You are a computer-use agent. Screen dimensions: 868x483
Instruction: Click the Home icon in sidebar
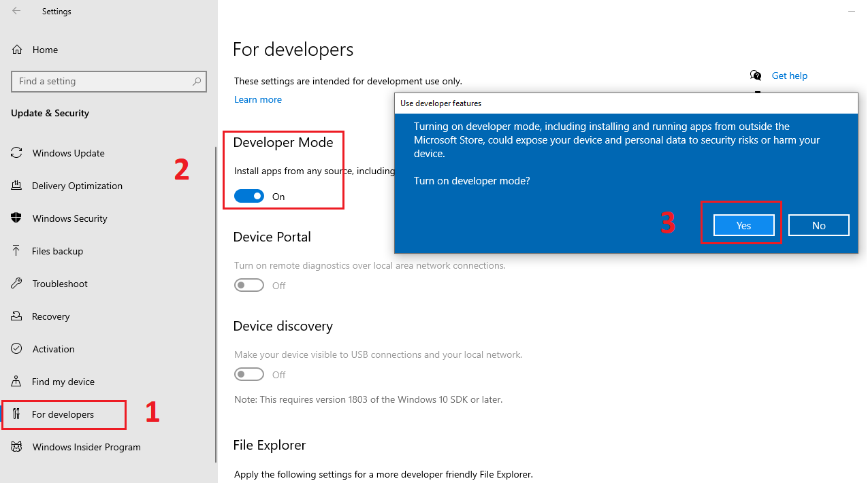(17, 50)
